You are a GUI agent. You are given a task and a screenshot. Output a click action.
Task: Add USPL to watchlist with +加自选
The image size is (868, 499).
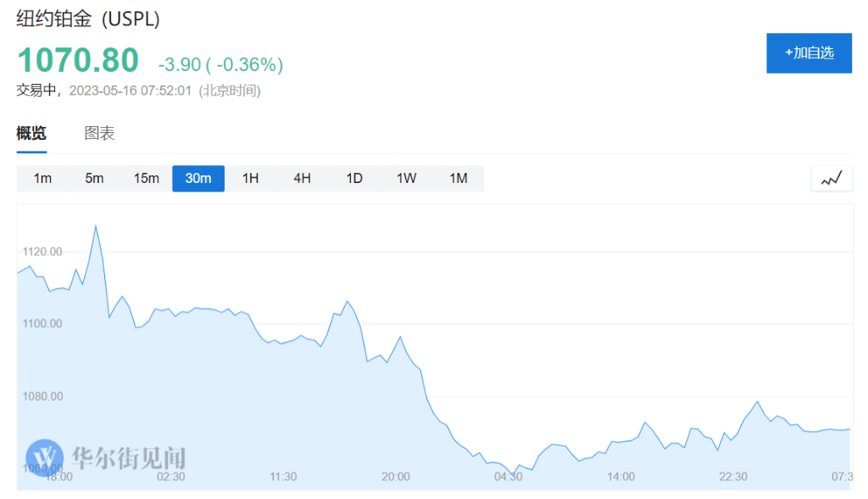point(809,53)
